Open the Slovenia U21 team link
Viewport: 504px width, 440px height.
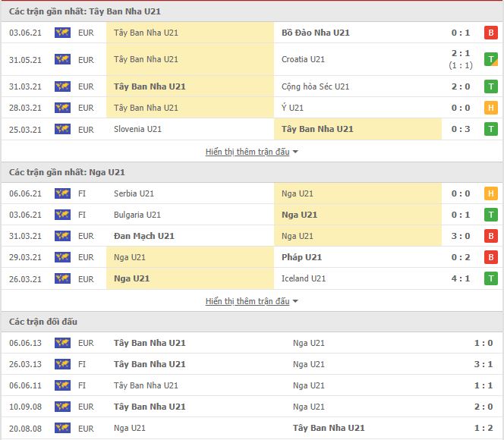pos(137,129)
